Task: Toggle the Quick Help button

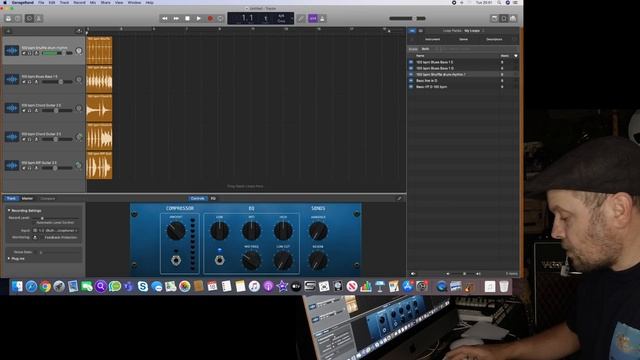Action: click(x=18, y=18)
